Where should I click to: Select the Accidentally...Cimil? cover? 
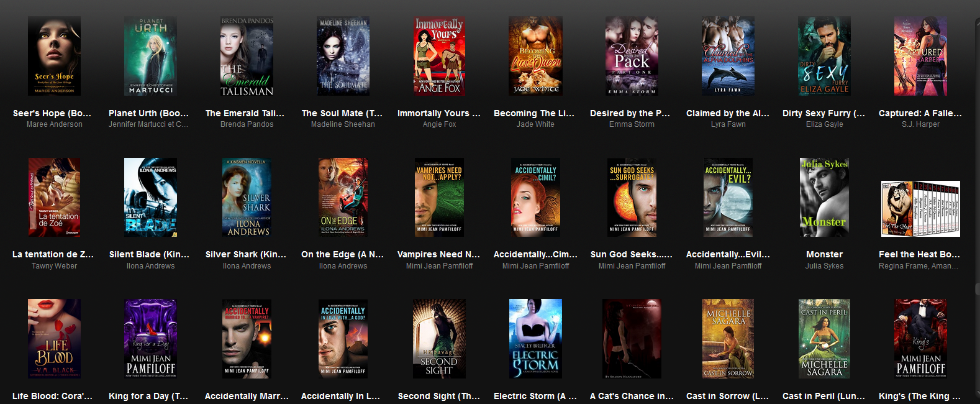[x=535, y=197]
